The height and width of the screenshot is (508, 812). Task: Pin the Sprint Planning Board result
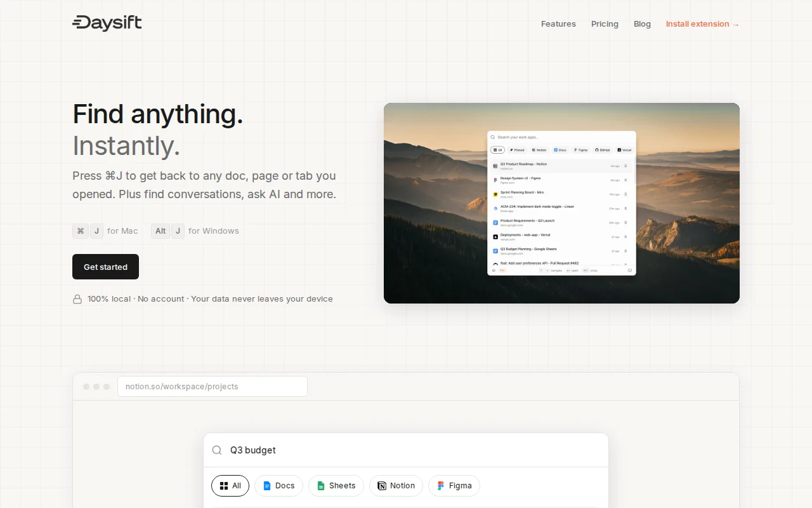click(x=625, y=194)
